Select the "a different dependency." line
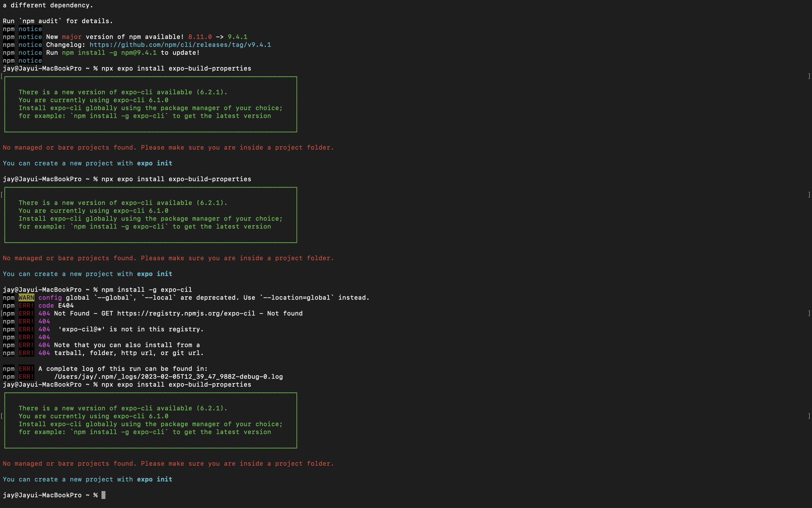 click(48, 5)
